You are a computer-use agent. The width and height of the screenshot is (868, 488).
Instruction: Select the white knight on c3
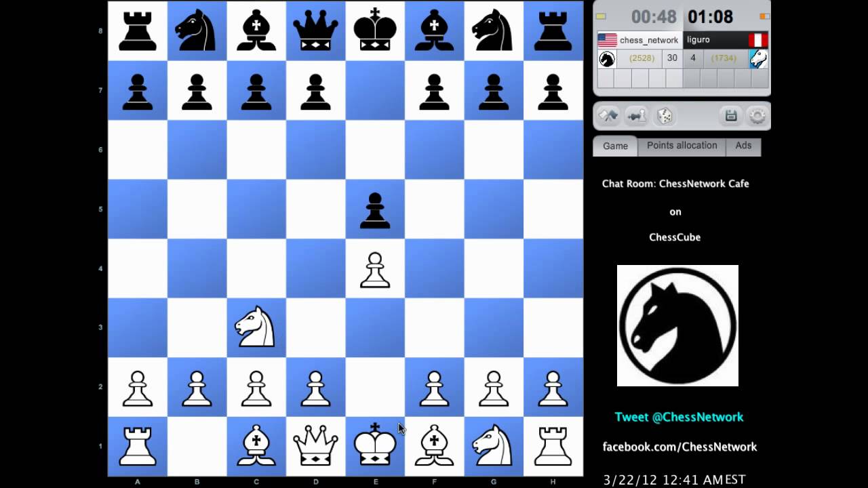point(256,327)
